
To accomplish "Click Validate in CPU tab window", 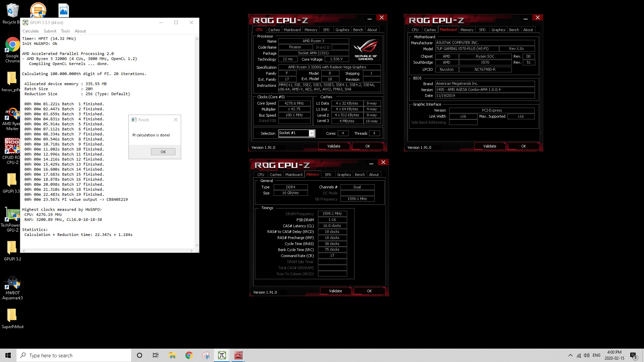I will point(334,146).
